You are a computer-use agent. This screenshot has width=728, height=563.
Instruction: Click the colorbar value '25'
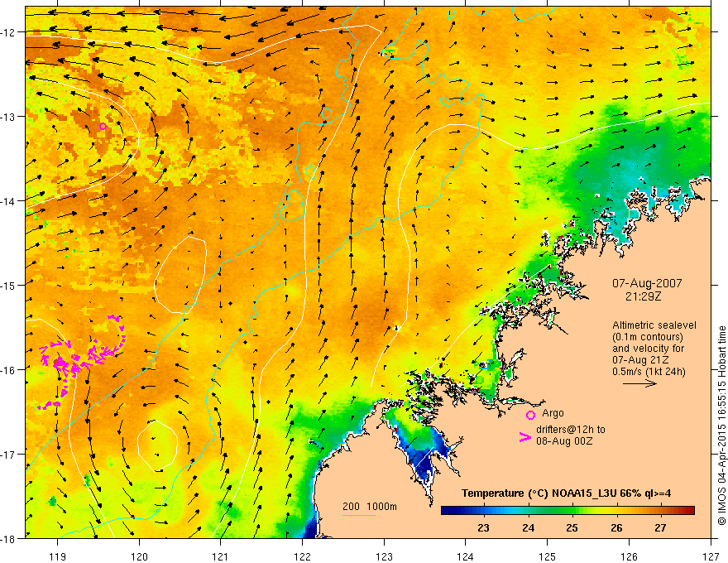click(572, 527)
